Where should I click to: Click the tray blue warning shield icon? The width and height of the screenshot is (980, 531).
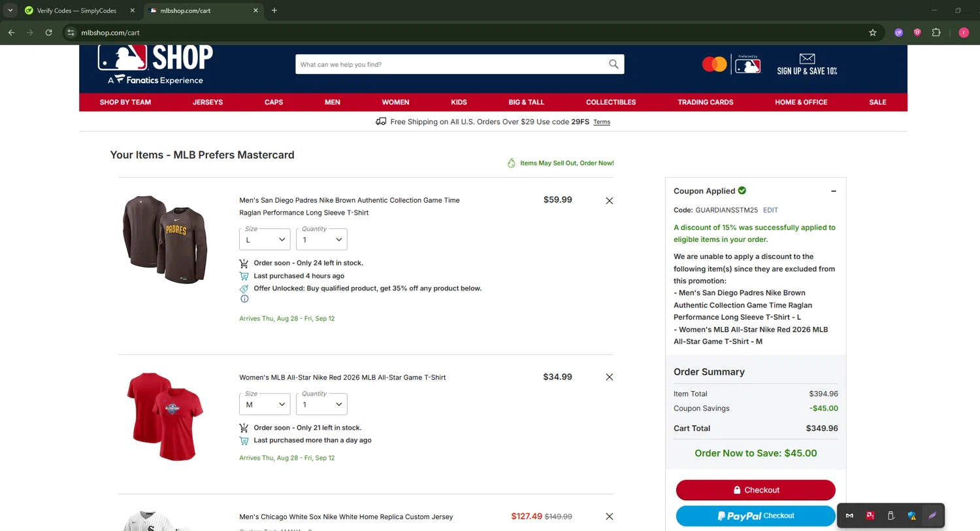(912, 515)
